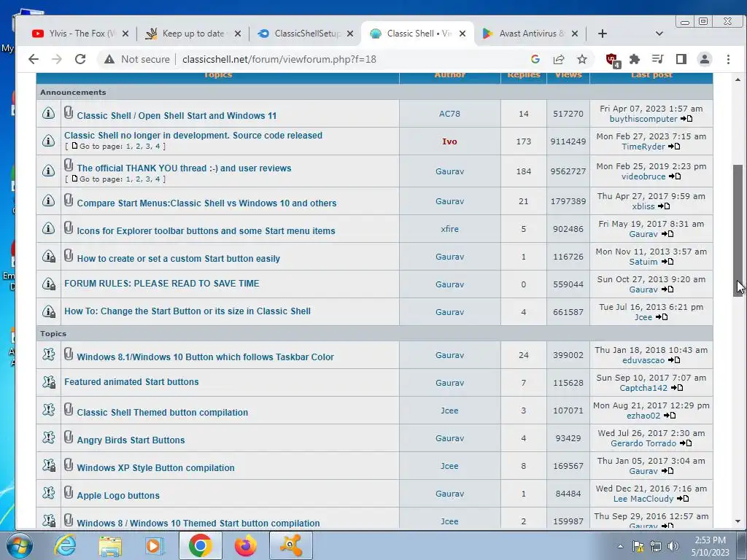Launch Internet Explorer from taskbar
Screen dimensions: 747x560
coord(65,545)
